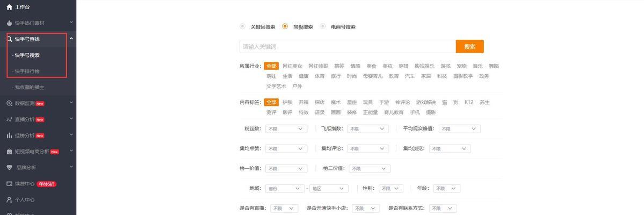Click the bar chart icon for 挂榜分析
644x215 pixels.
pyautogui.click(x=10, y=135)
